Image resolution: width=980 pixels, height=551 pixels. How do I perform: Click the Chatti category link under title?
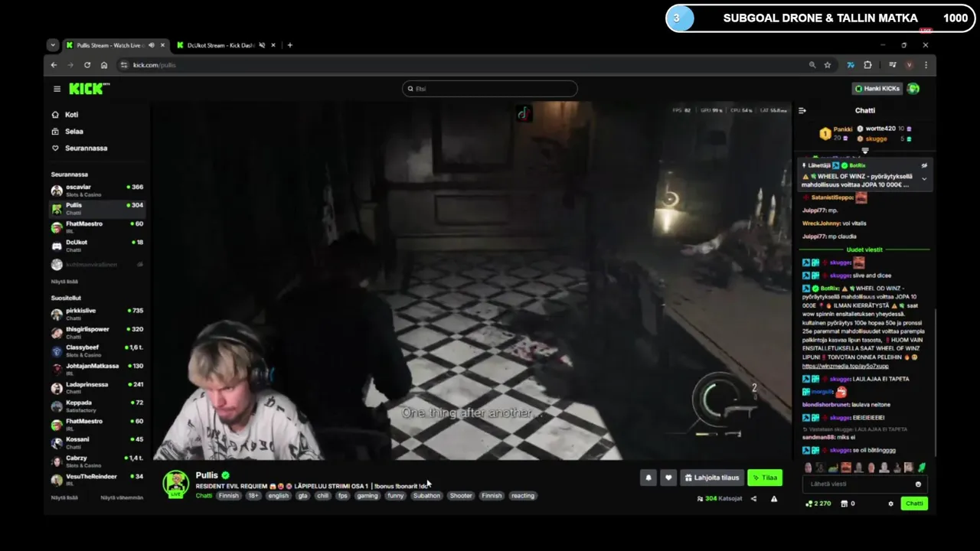click(204, 496)
